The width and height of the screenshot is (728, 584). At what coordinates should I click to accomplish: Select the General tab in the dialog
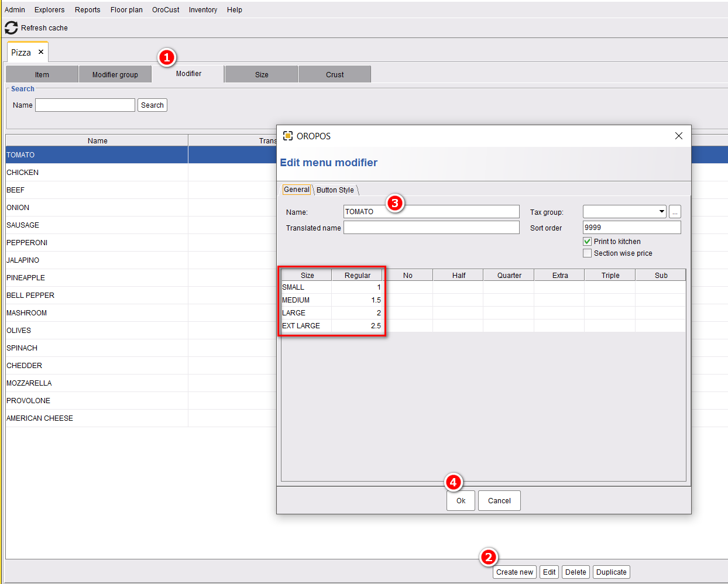click(297, 190)
